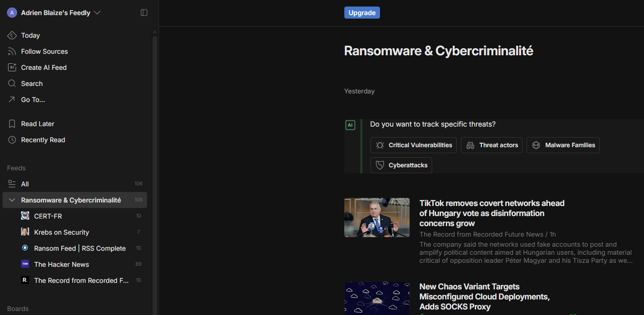Open the New Chaos Variant article headline

click(484, 296)
